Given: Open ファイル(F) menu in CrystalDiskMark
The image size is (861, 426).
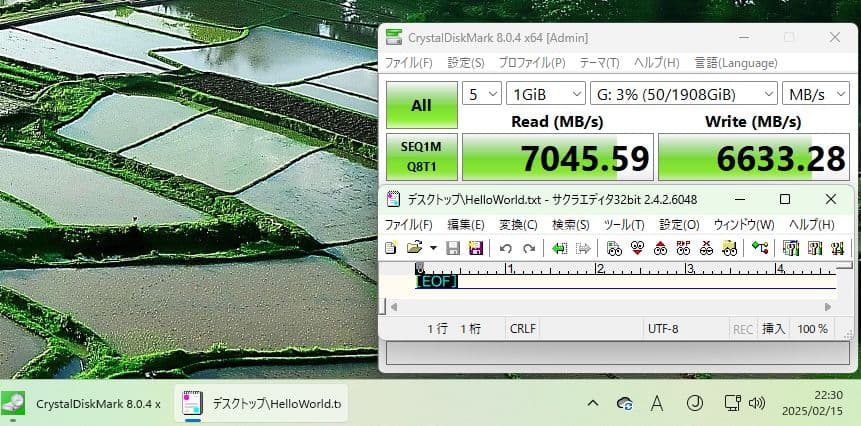Looking at the screenshot, I should [409, 63].
